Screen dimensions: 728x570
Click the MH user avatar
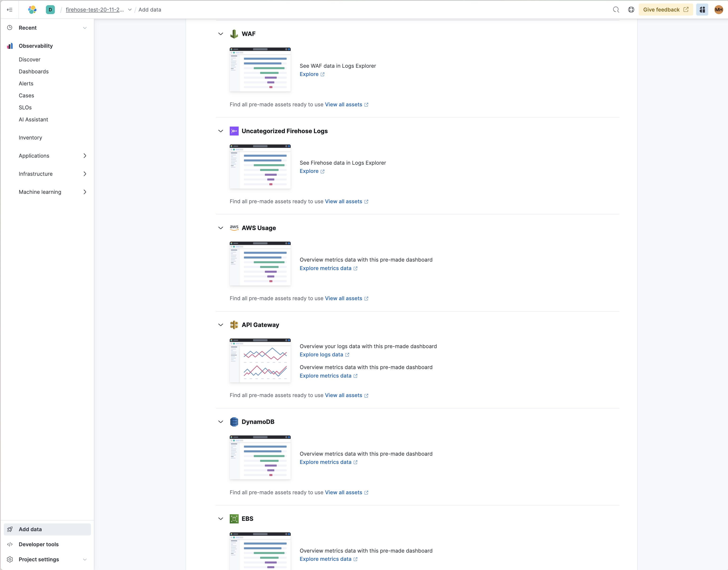(718, 10)
